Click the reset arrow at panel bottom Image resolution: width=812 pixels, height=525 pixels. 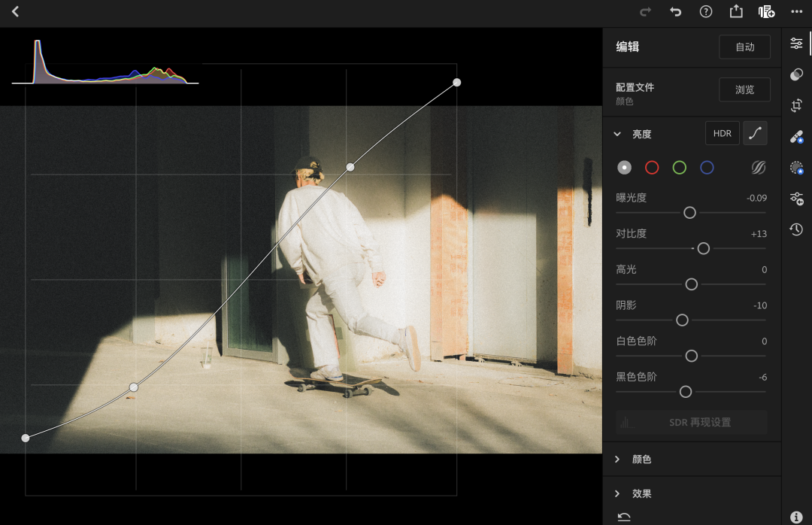(624, 517)
